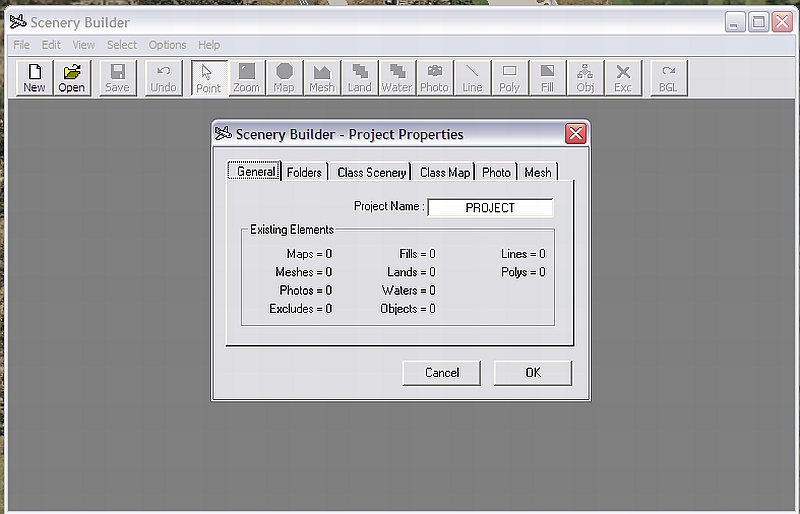This screenshot has width=800, height=514.
Task: Click the 'Project Name :' label
Action: [389, 206]
